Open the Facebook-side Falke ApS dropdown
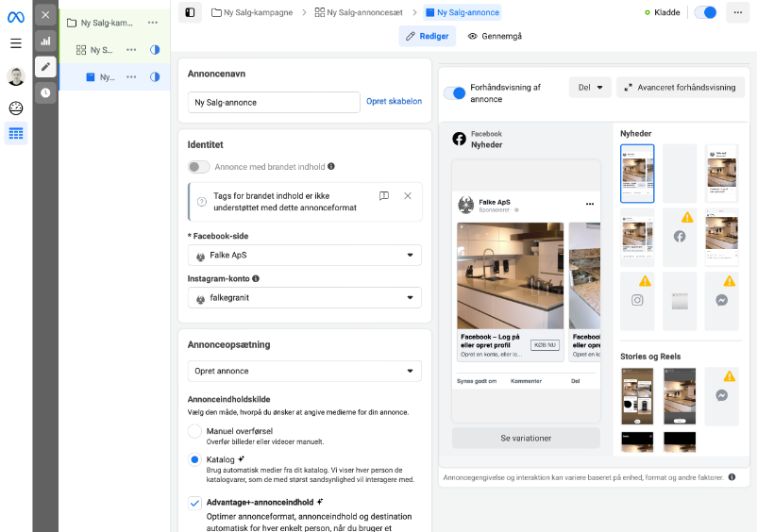This screenshot has height=532, width=757. (305, 255)
